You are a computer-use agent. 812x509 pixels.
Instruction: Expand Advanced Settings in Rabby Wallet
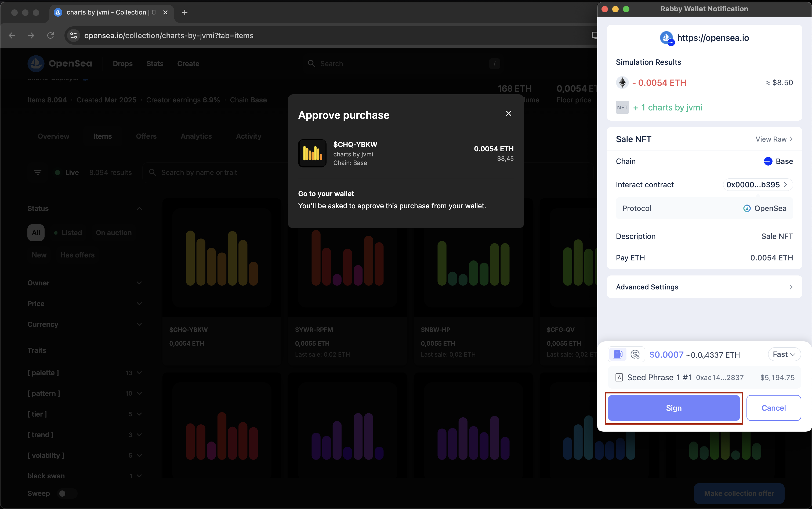click(x=704, y=287)
